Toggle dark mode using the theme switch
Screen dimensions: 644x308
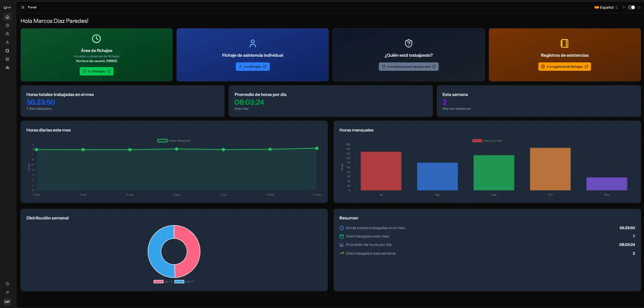632,7
